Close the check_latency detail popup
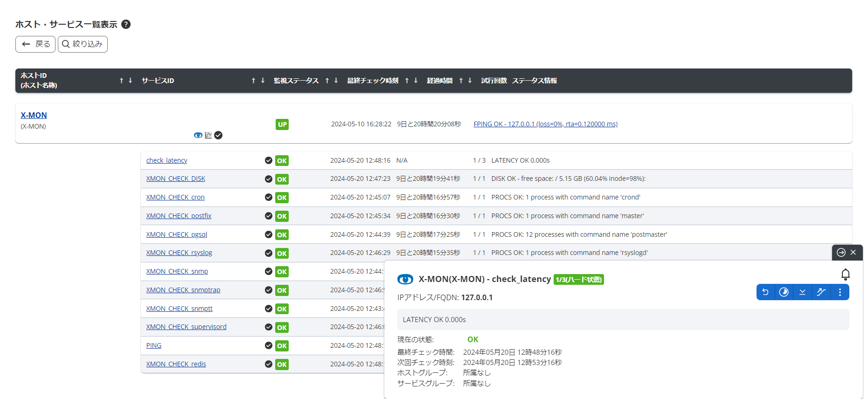868x399 pixels. pyautogui.click(x=853, y=252)
